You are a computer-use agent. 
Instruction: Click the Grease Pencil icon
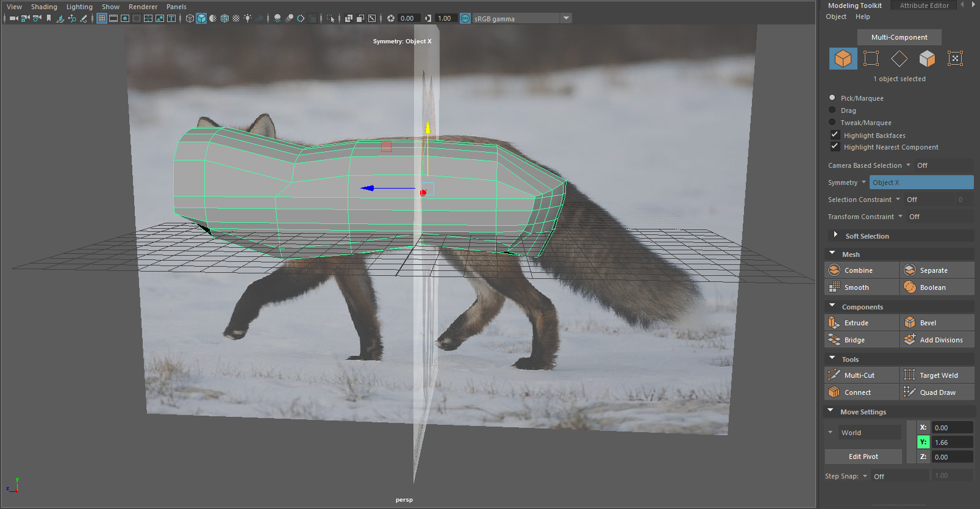pyautogui.click(x=84, y=18)
